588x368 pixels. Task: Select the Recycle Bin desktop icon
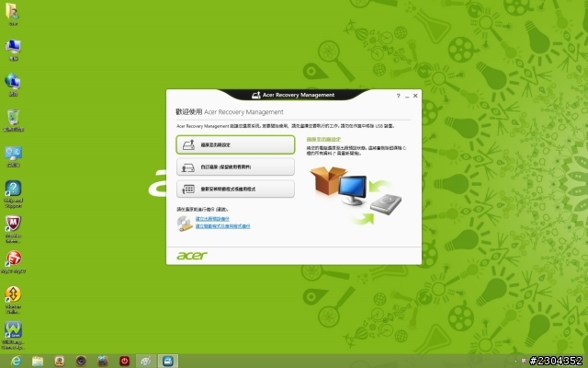pyautogui.click(x=13, y=121)
